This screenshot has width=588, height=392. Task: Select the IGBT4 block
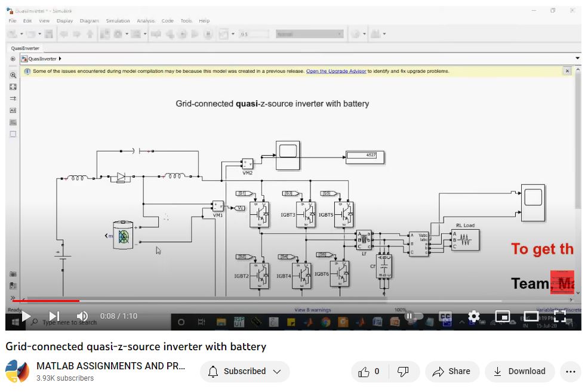click(301, 276)
